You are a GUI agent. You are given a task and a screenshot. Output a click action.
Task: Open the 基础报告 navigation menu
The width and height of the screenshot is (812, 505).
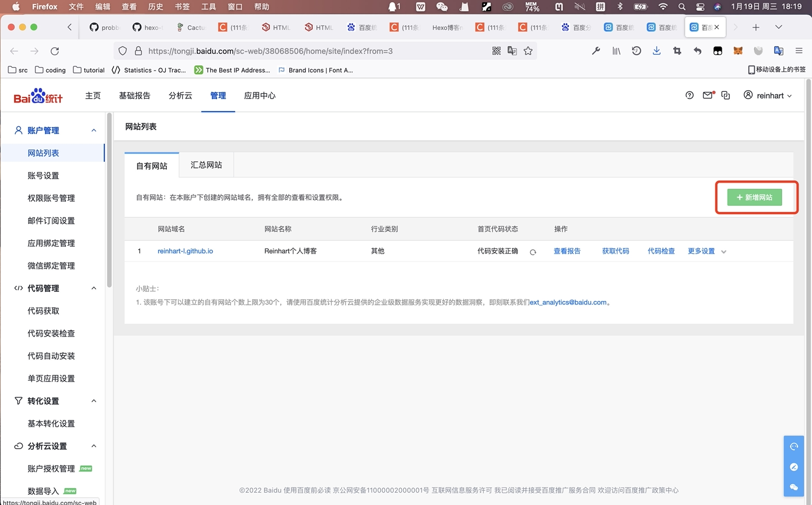point(135,95)
